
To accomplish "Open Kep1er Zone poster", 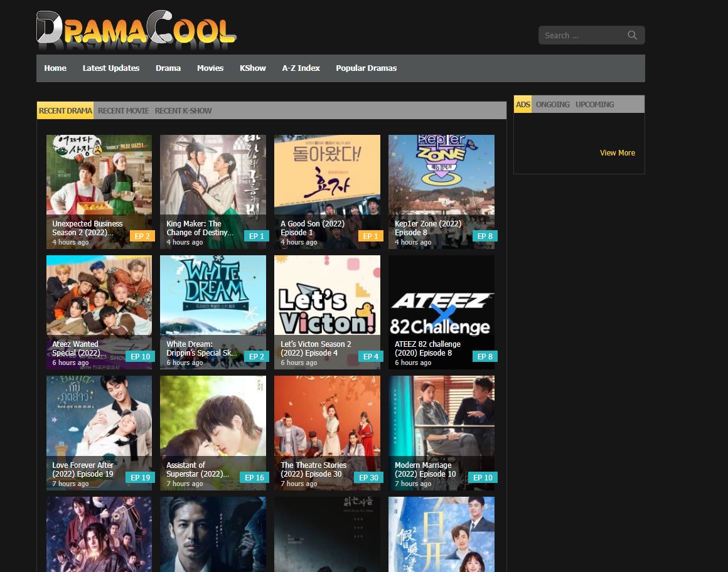I will (x=442, y=191).
